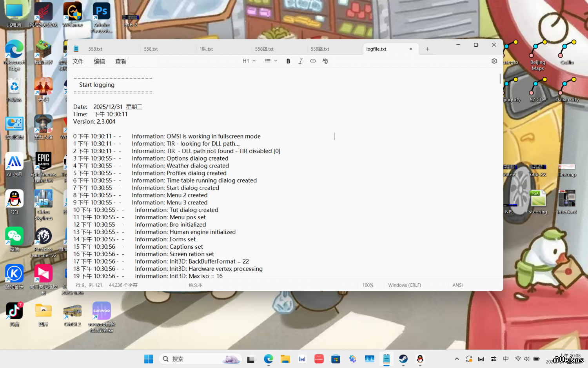This screenshot has height=368, width=588.
Task: Select the 我的世界 Minecraft desktop icon
Action: (44, 53)
